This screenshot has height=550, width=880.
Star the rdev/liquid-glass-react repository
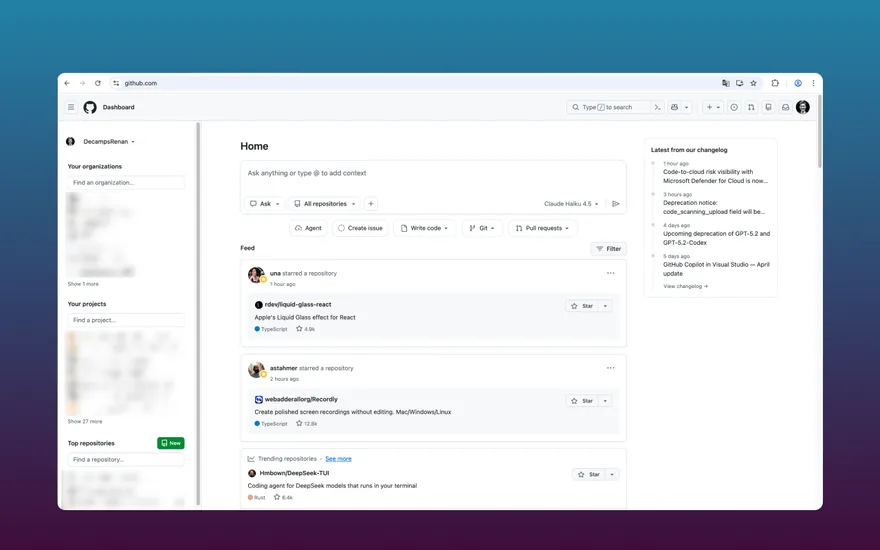(582, 306)
